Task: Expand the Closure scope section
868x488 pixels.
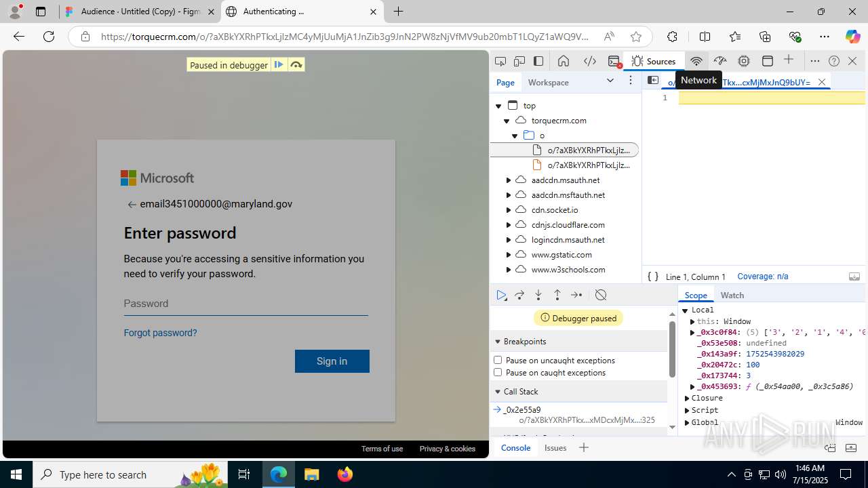Action: pos(687,399)
